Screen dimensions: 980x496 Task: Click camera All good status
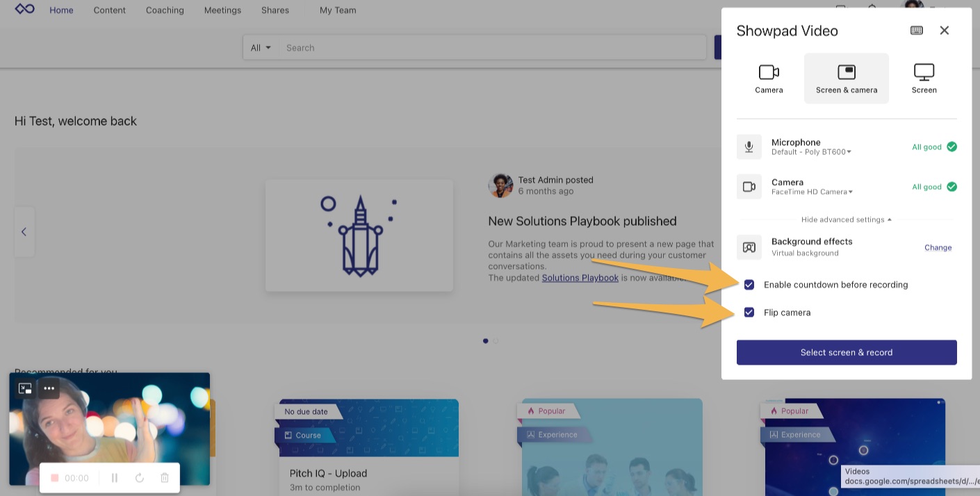[934, 187]
